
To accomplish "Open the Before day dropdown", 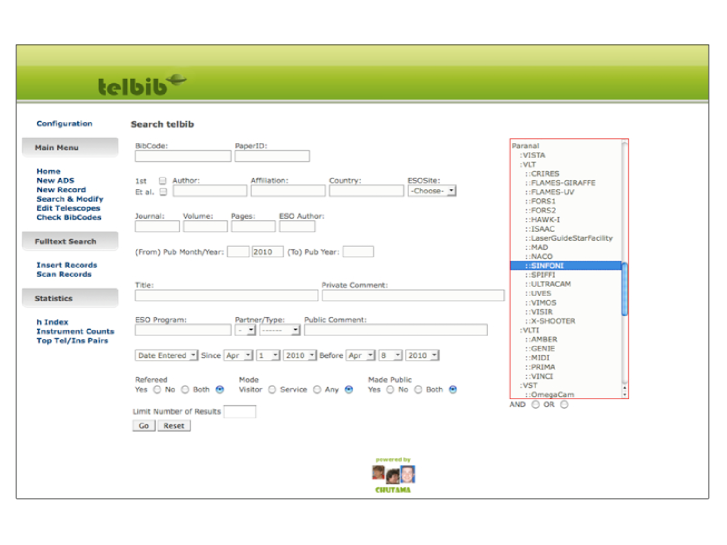I will [x=390, y=355].
